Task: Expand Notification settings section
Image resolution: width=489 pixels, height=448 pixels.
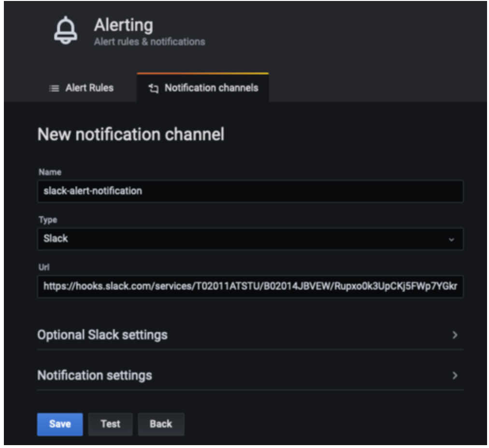Action: coord(250,376)
